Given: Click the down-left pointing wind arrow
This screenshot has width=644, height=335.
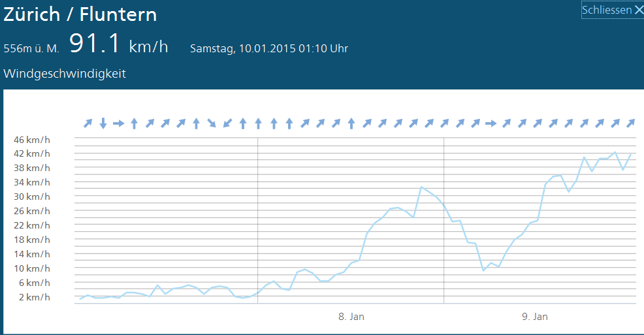Looking at the screenshot, I should [227, 123].
